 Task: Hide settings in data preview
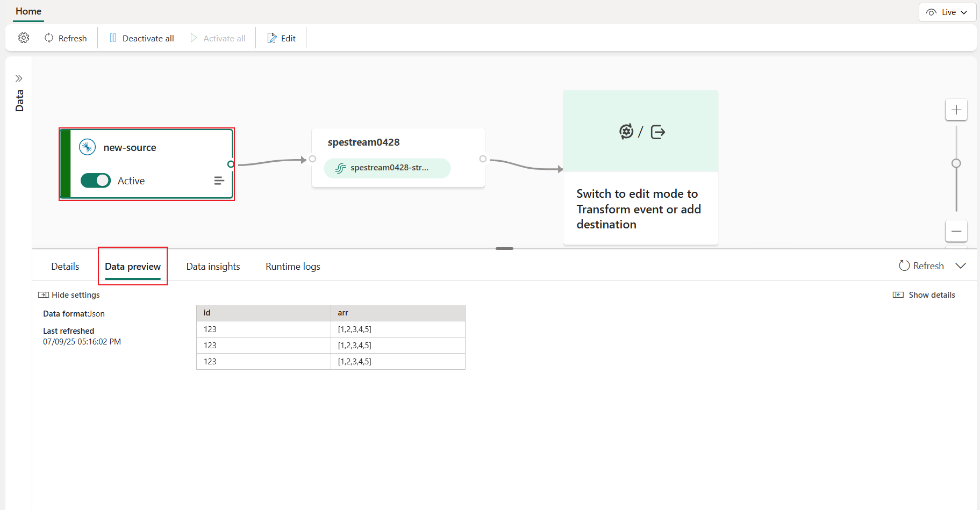click(69, 295)
